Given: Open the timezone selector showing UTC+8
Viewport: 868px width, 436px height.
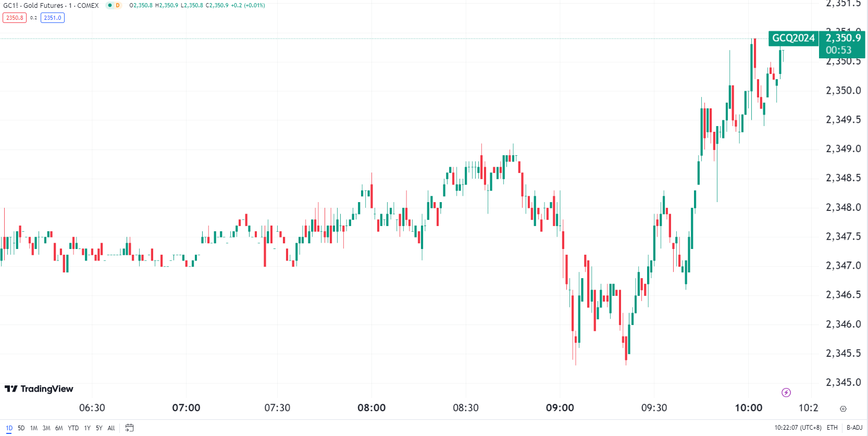Looking at the screenshot, I should pos(798,428).
